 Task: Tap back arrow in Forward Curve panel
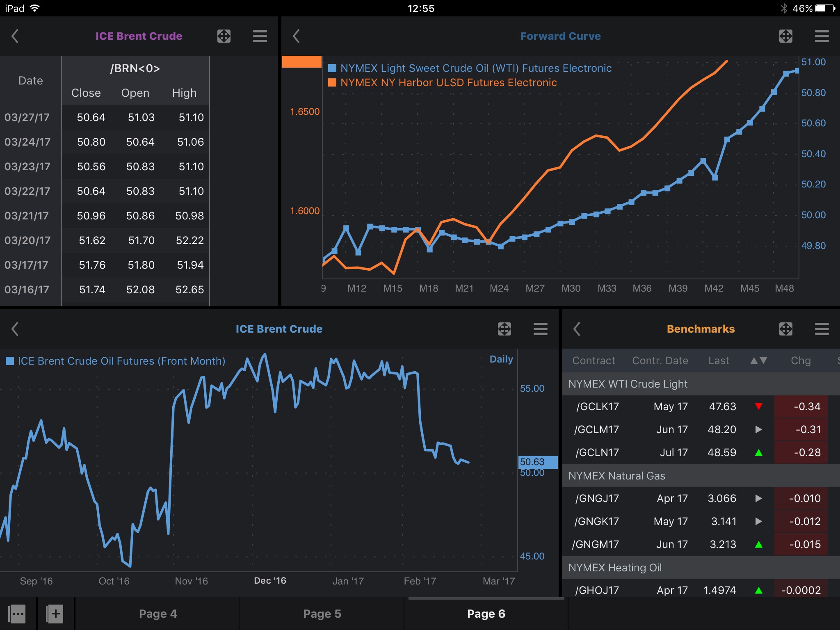(296, 36)
